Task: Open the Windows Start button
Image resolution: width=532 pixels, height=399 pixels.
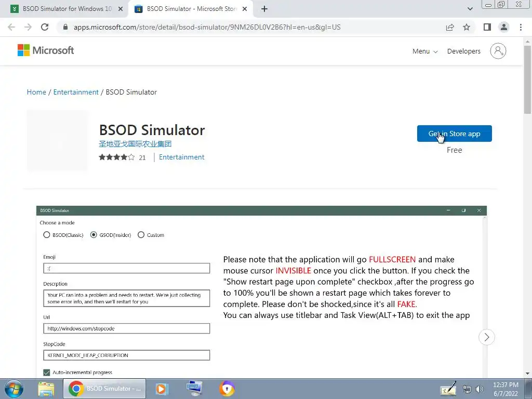Action: click(14, 389)
